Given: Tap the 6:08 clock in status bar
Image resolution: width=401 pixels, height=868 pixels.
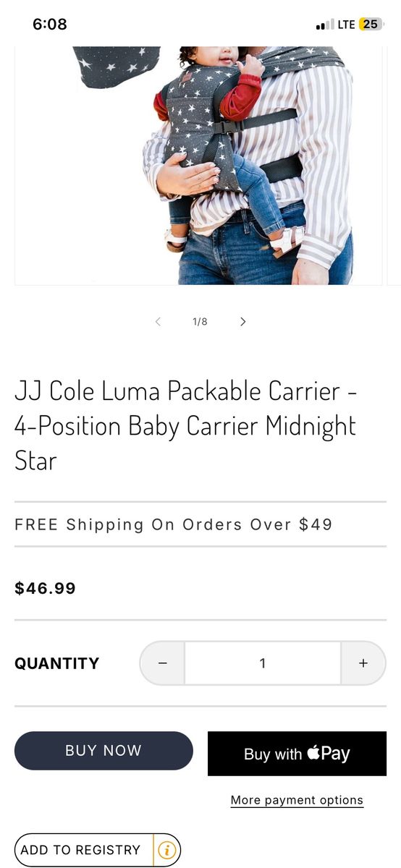Looking at the screenshot, I should pos(50,24).
